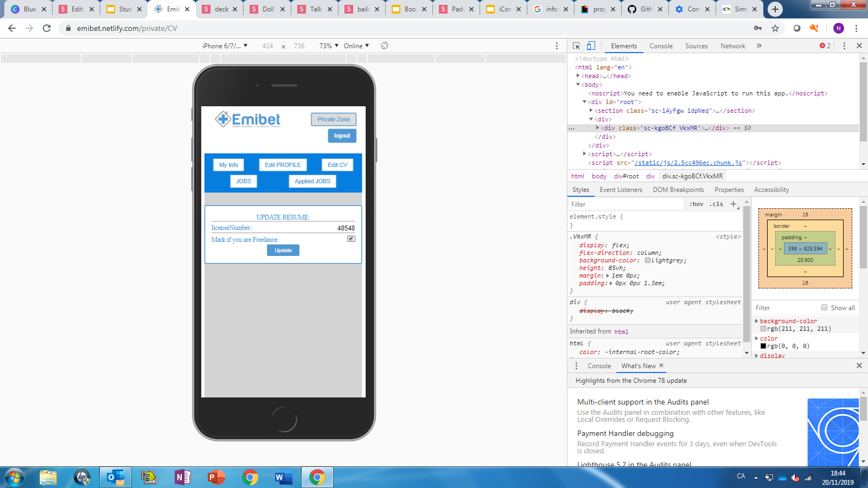Screen dimensions: 868x488
Task: Click the browser address bar URL
Action: 127,28
